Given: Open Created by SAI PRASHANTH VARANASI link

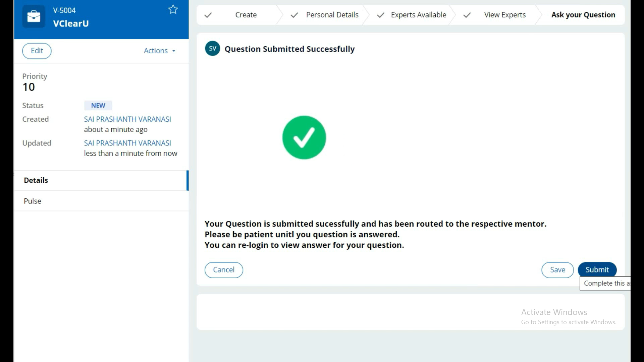Looking at the screenshot, I should 127,119.
